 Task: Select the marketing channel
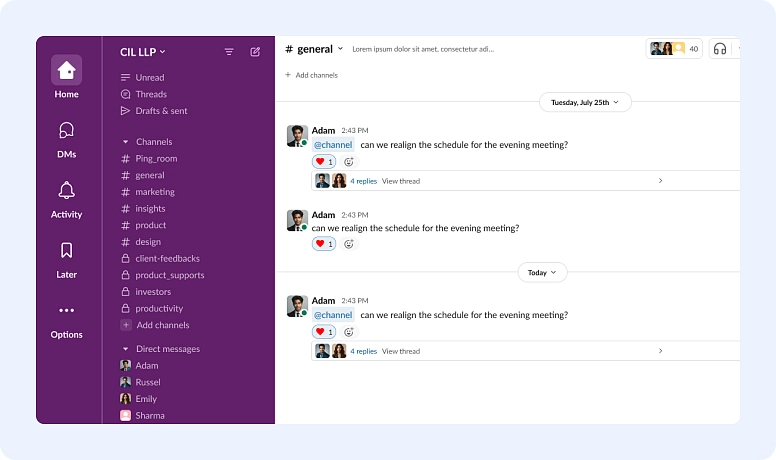point(154,192)
